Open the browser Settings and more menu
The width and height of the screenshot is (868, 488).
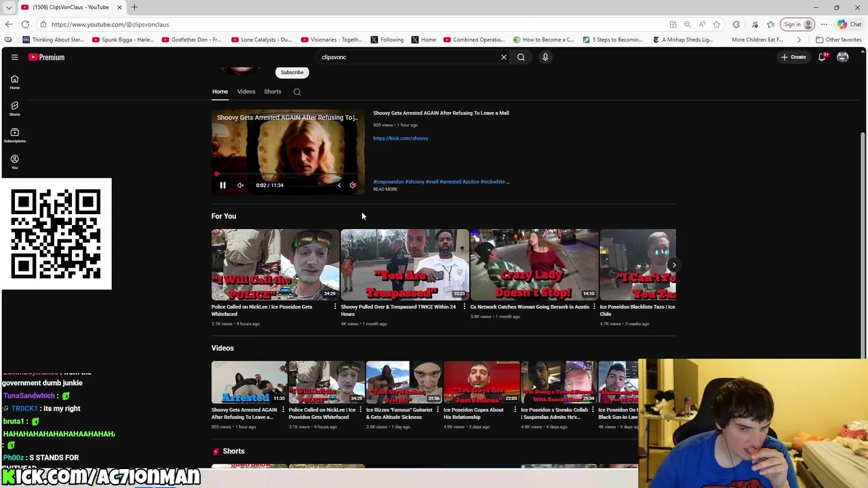tap(824, 24)
